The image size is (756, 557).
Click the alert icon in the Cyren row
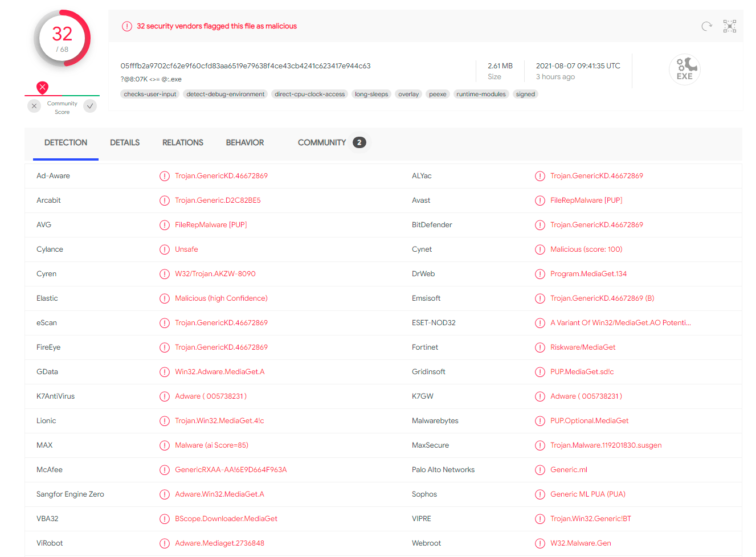[165, 274]
